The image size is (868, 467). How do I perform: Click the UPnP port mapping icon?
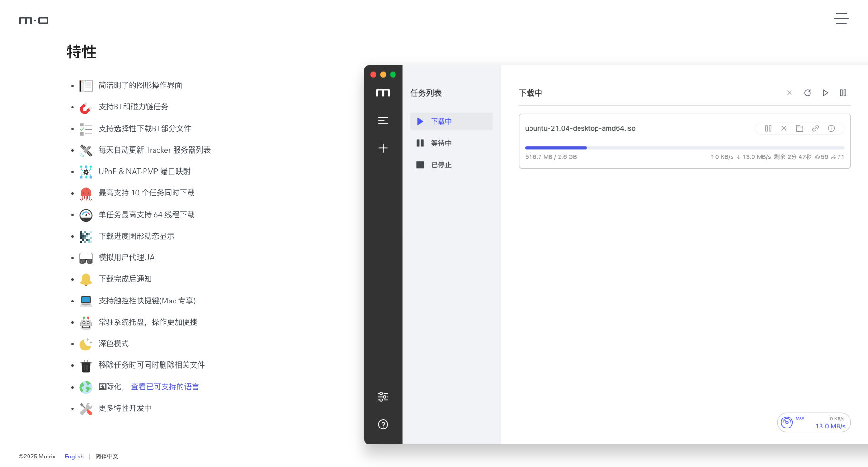point(86,172)
